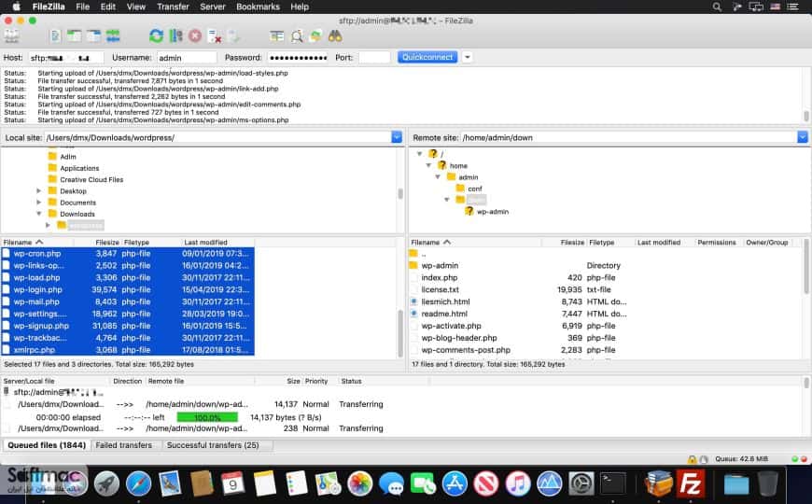The width and height of the screenshot is (812, 504).
Task: Toggle synchronized browsing
Action: pos(315,36)
